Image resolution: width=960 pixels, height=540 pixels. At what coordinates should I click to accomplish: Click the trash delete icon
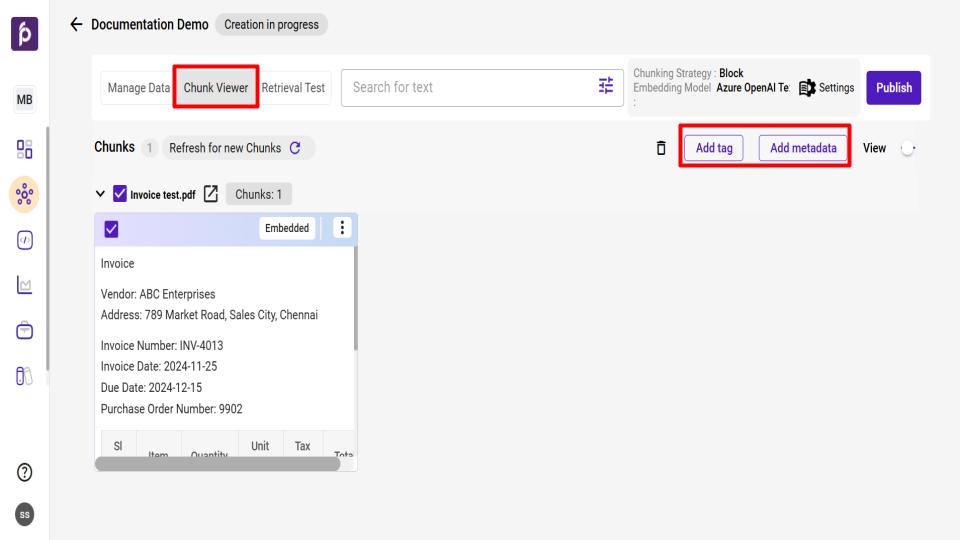point(660,148)
